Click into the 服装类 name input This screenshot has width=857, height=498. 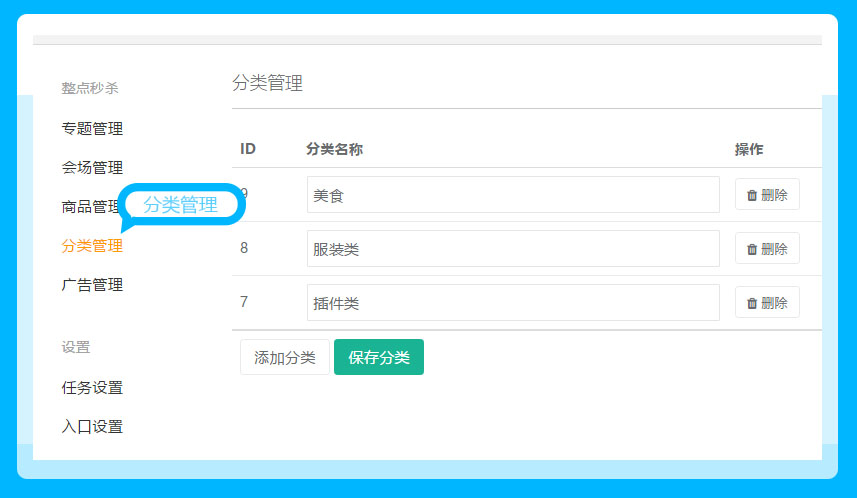512,249
